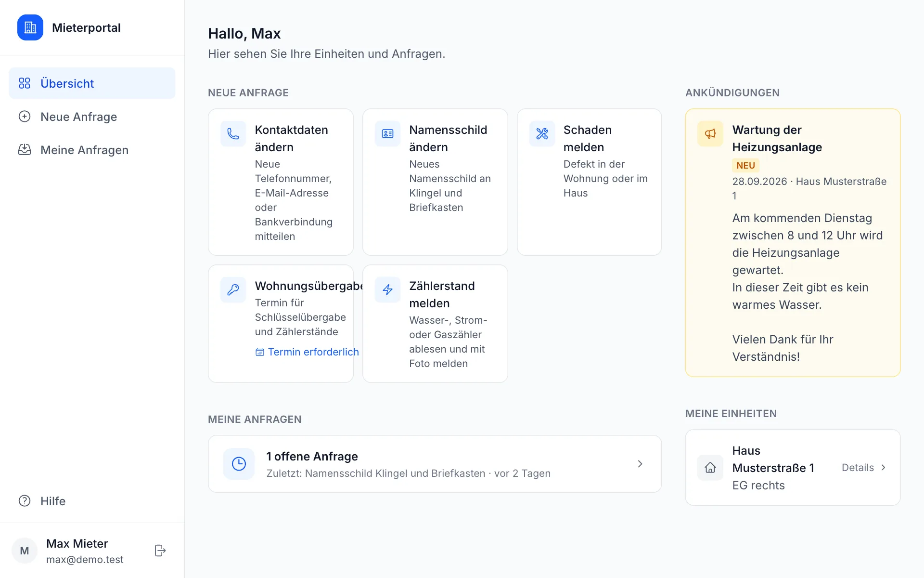924x578 pixels.
Task: Click the ANKÜNDIGUNGEN section heading
Action: click(x=732, y=92)
